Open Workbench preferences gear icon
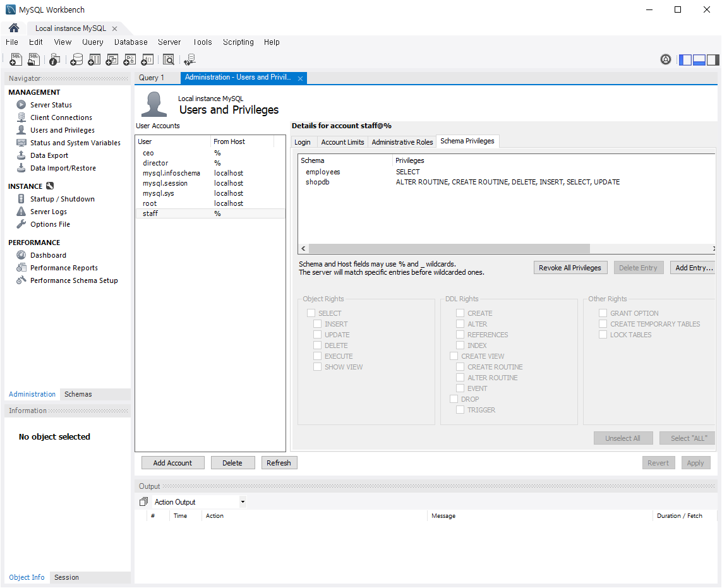This screenshot has height=588, width=722. coord(665,59)
